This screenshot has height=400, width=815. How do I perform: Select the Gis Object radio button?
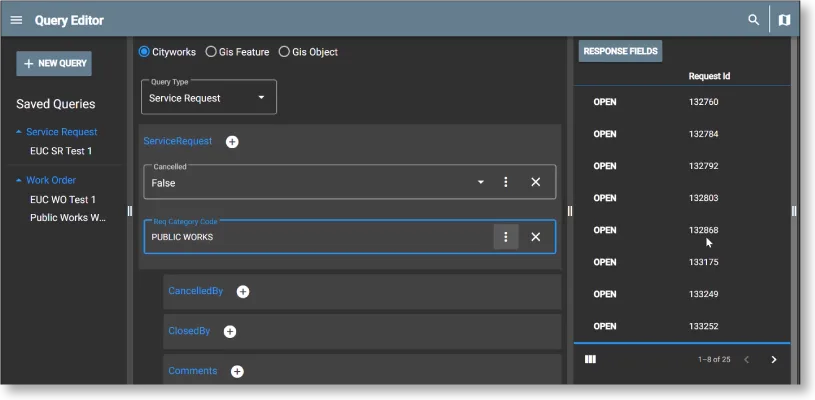point(284,52)
